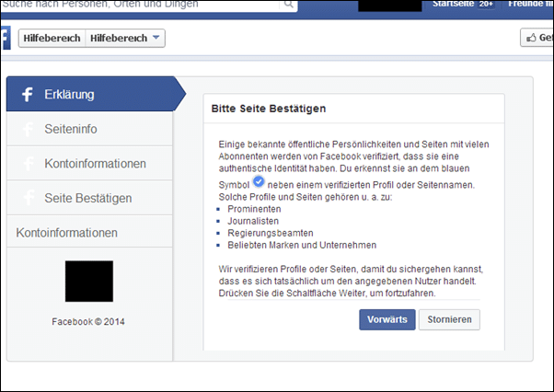Click the blue verified checkmark symbol
The width and height of the screenshot is (554, 392).
coord(259,182)
